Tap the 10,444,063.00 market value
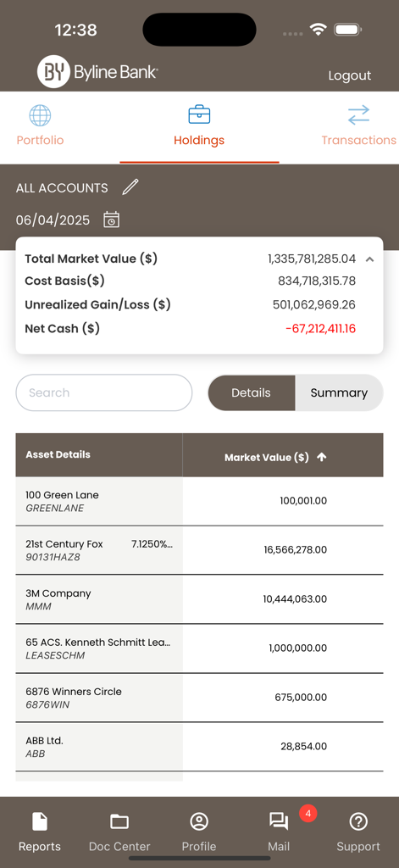 point(295,599)
